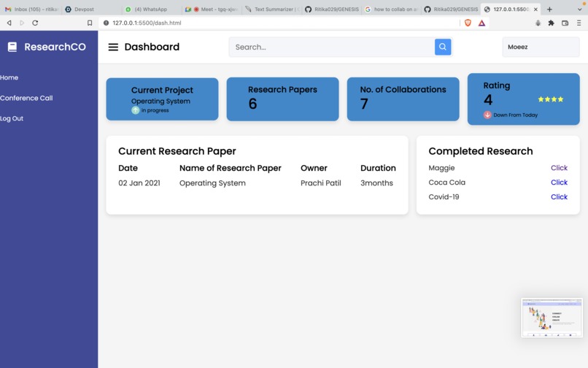Switch to the Inbox (105) Gmail tab
Screen dimensions: 588x368
pyautogui.click(x=31, y=9)
